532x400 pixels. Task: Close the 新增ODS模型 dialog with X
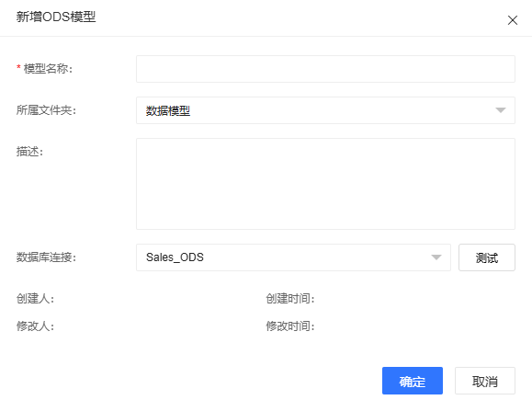click(513, 20)
